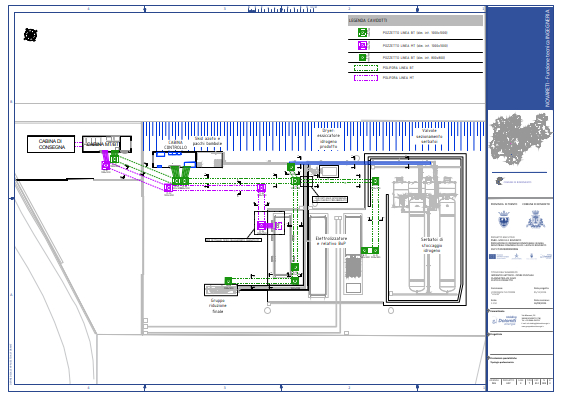Click the Dolomiti Energia logo
562x397 pixels.
tap(505, 320)
